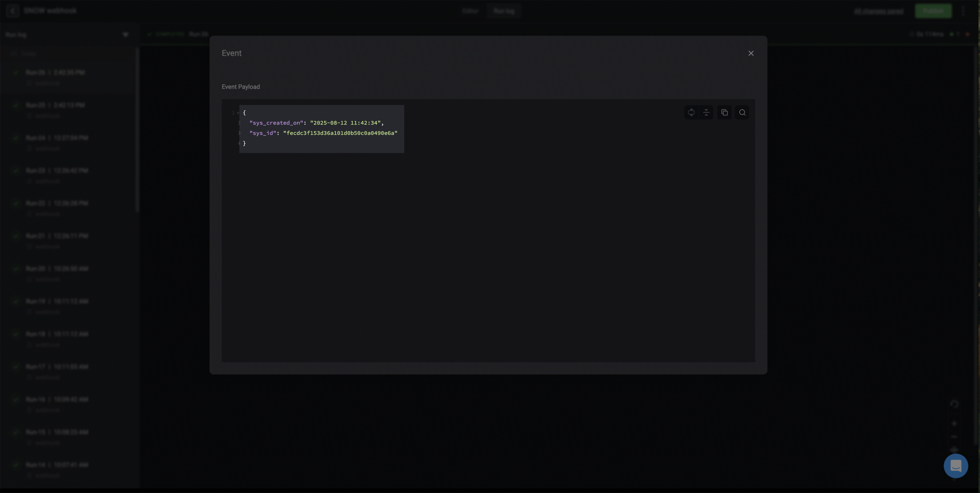980x493 pixels.
Task: Expand all JSON nodes in payload
Action: click(x=691, y=112)
